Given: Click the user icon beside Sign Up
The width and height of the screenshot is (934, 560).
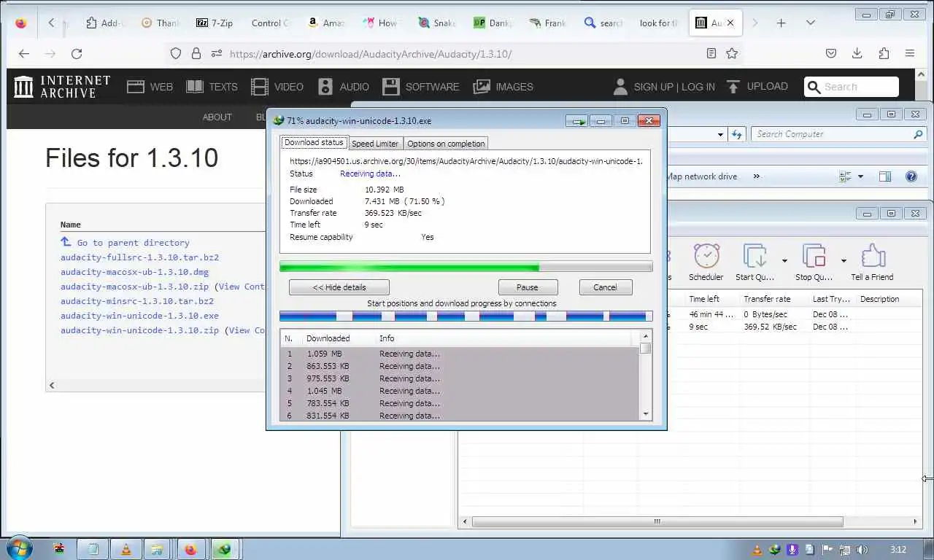Looking at the screenshot, I should 620,87.
